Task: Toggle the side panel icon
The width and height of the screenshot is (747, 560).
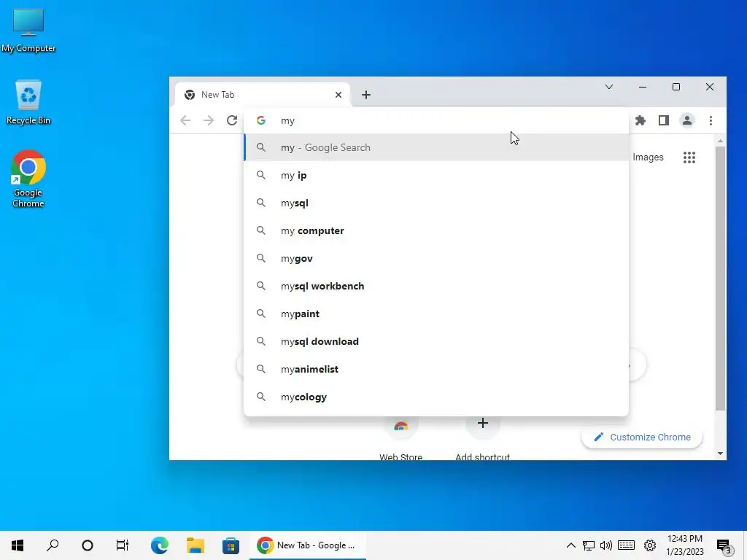Action: point(664,120)
